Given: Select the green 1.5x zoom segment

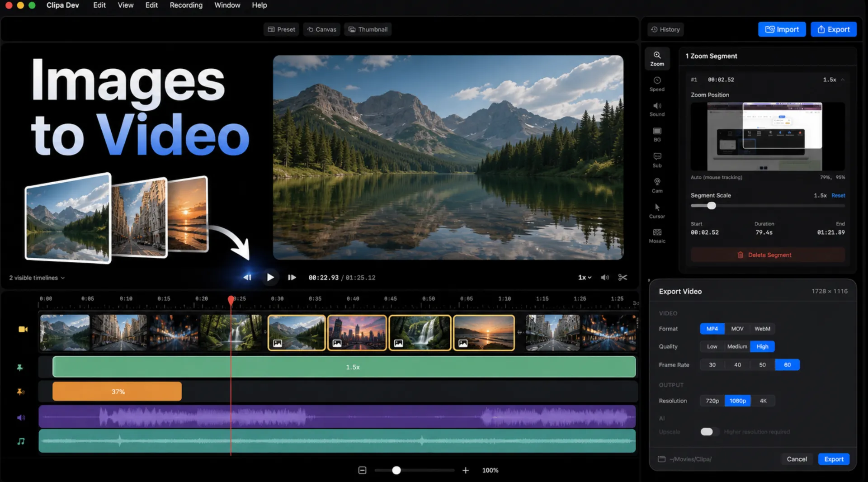Looking at the screenshot, I should tap(344, 367).
